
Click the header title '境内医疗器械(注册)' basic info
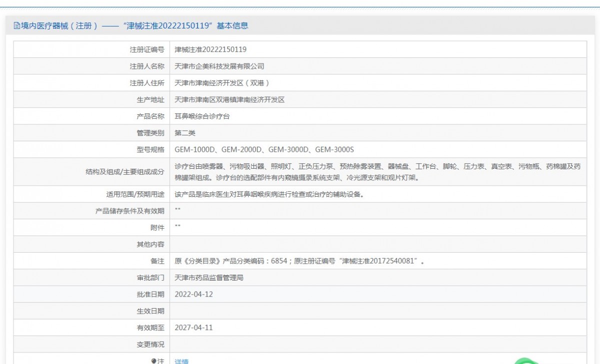click(x=134, y=26)
